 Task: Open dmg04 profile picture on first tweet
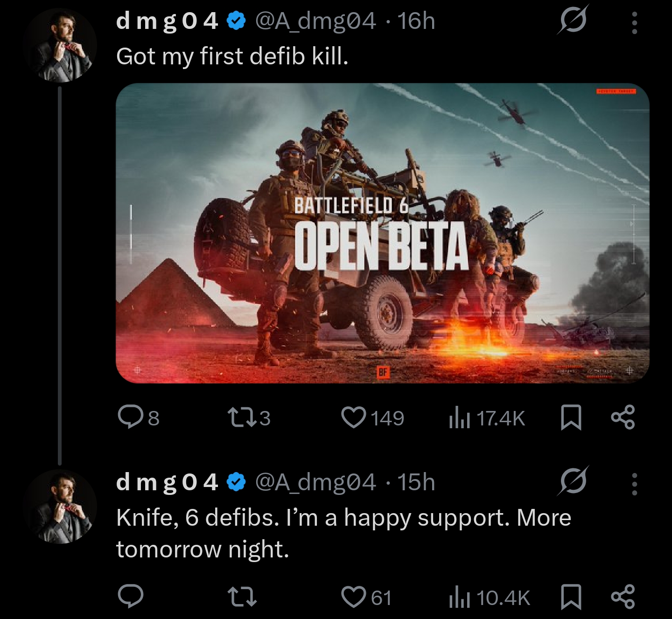pos(60,45)
